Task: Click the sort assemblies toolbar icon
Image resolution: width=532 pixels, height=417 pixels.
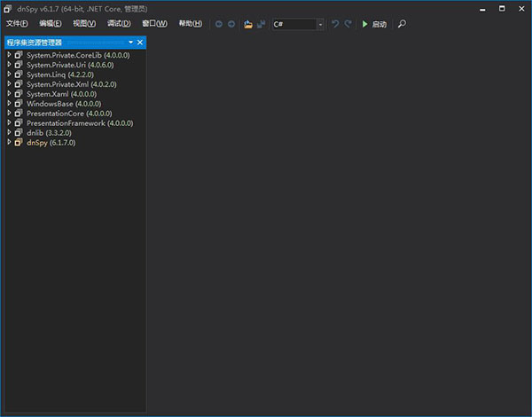Action: coord(261,24)
